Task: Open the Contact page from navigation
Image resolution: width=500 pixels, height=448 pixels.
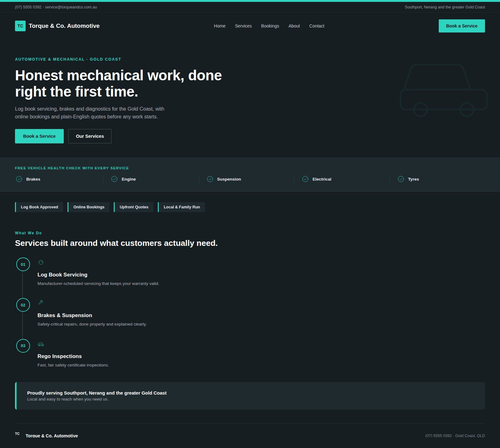Action: click(317, 26)
